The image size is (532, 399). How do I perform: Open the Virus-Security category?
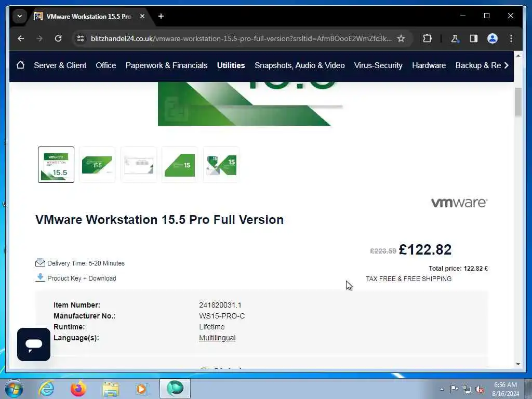pyautogui.click(x=378, y=65)
